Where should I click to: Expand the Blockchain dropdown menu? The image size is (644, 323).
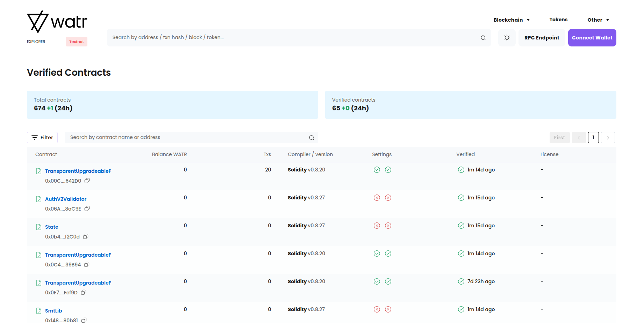(511, 20)
